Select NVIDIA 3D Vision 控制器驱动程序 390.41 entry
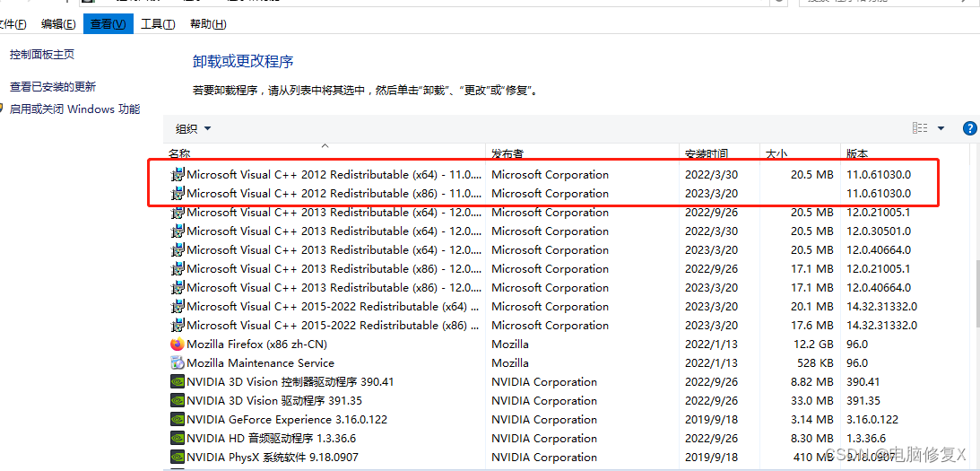Viewport: 980px width, 471px height. (290, 381)
